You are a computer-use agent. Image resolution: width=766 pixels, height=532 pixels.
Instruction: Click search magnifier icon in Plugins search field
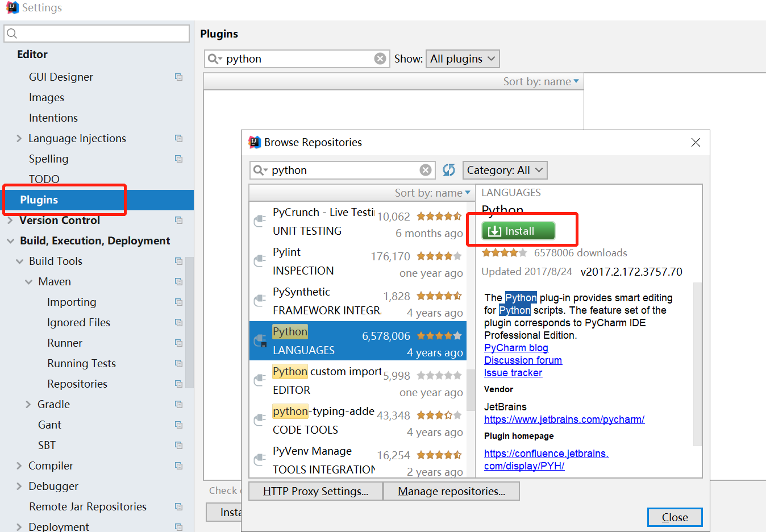(215, 59)
